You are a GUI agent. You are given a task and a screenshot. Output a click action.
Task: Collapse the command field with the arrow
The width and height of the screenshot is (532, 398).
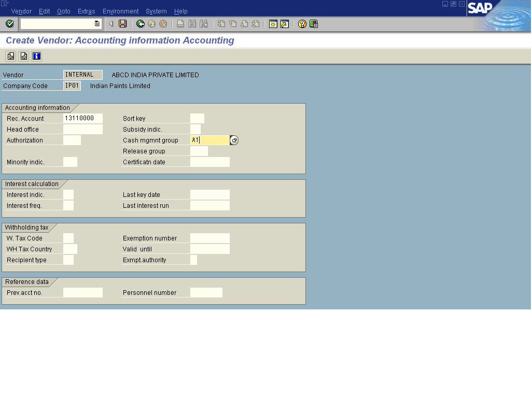[x=111, y=24]
